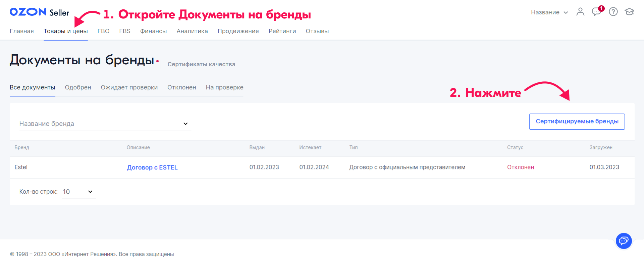Image resolution: width=644 pixels, height=269 pixels.
Task: Change the Кол-во строк rows selector
Action: point(78,192)
